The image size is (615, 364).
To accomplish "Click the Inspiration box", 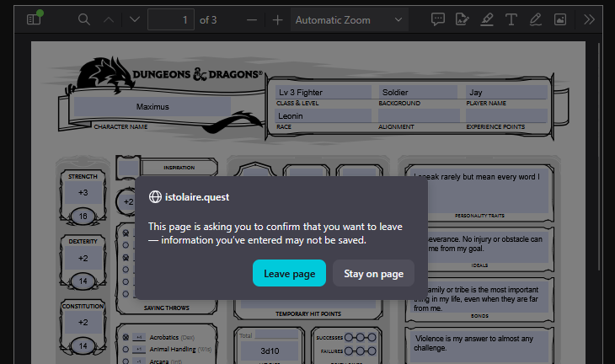I will pyautogui.click(x=128, y=168).
